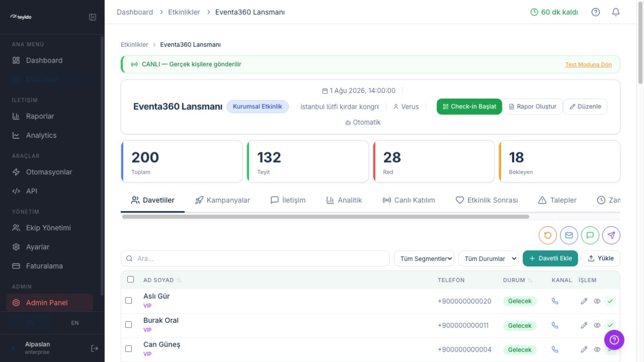This screenshot has height=362, width=644.
Task: Open the purple floating help button
Action: point(614,340)
